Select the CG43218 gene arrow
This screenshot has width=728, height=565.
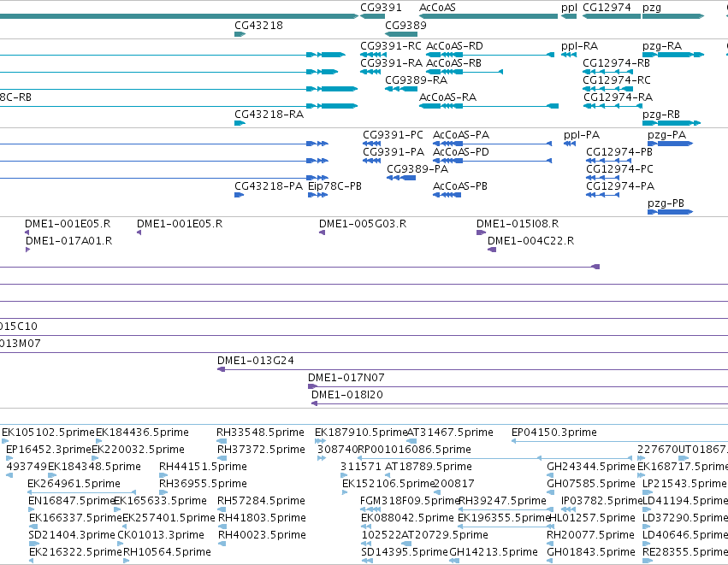(x=240, y=34)
